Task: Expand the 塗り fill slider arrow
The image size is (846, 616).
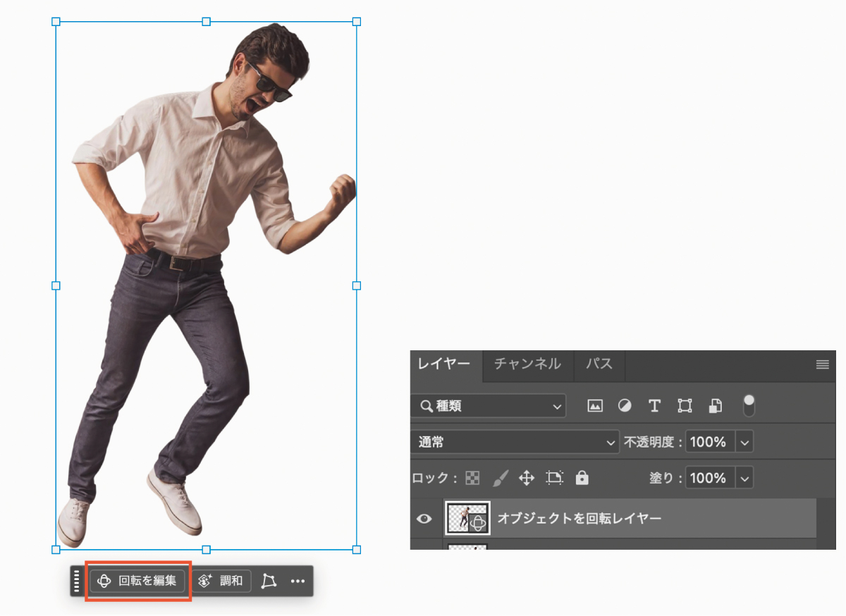Action: 744,478
